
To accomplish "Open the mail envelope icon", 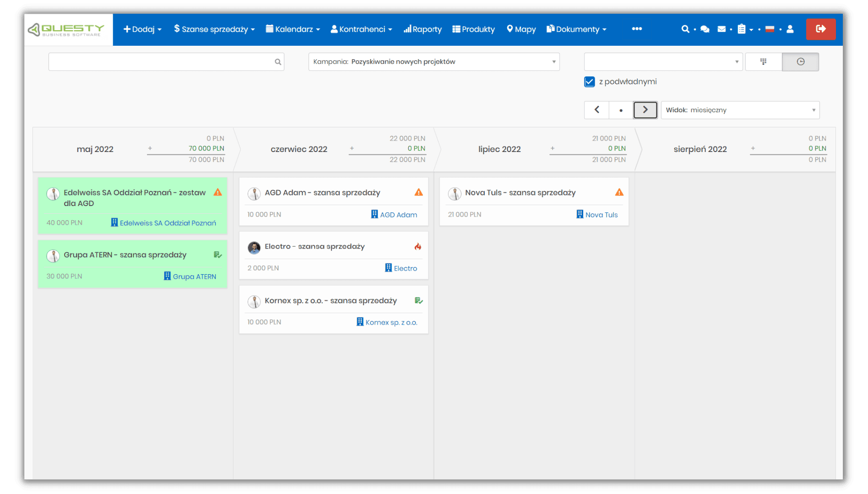I will point(722,29).
